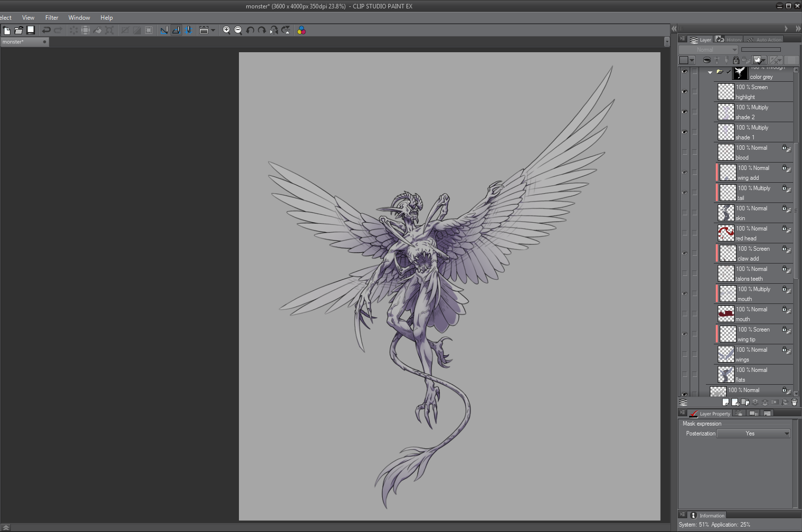Screen dimensions: 802x532
Task: Open the Posterization dropdown
Action: 753,433
